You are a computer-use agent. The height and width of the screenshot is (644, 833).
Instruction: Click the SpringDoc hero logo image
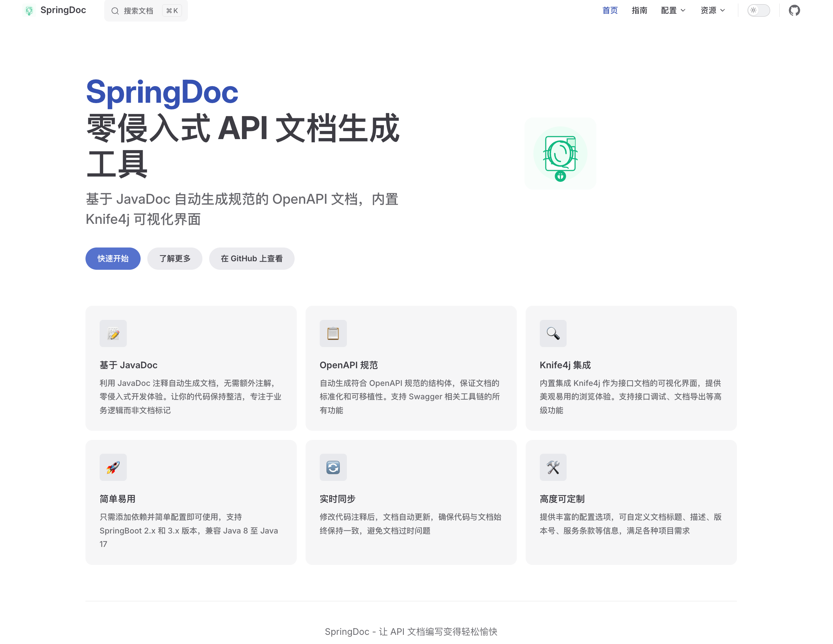560,154
